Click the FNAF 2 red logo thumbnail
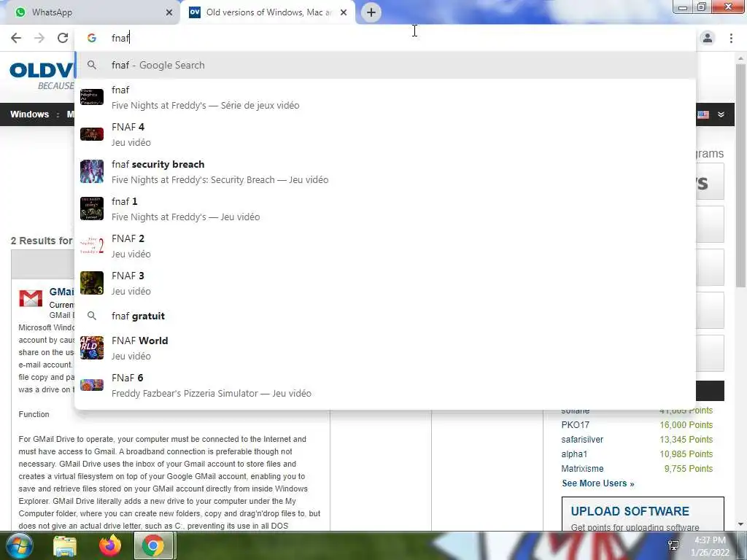Screen dimensions: 747x560 pos(92,246)
